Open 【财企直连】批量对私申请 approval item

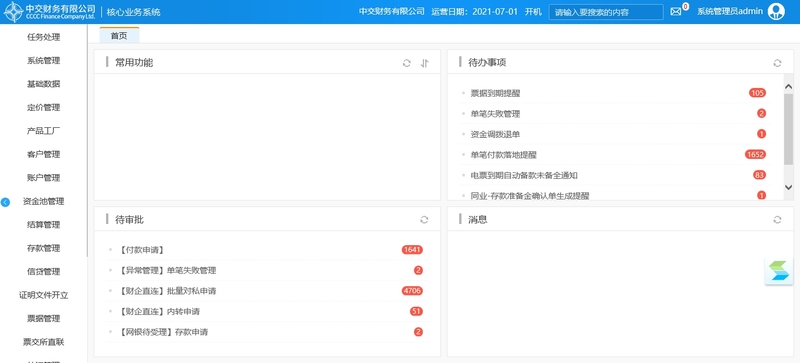[x=167, y=291]
